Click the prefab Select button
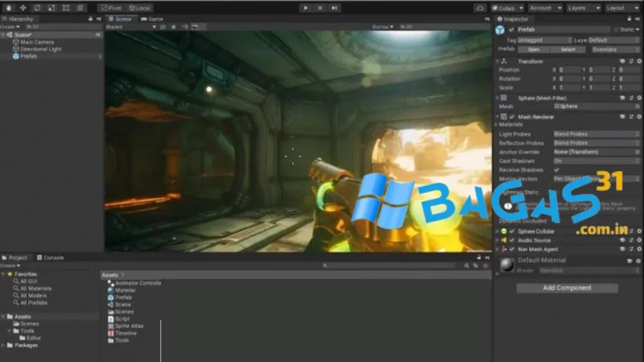This screenshot has height=362, width=644. click(x=569, y=50)
